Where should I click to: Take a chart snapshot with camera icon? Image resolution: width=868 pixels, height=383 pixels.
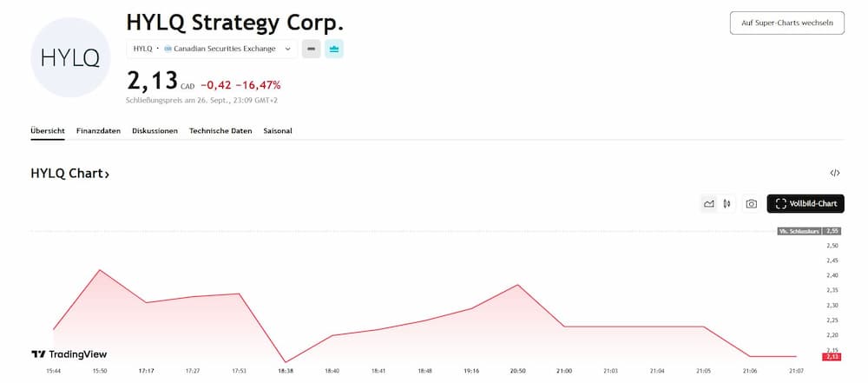coord(752,203)
